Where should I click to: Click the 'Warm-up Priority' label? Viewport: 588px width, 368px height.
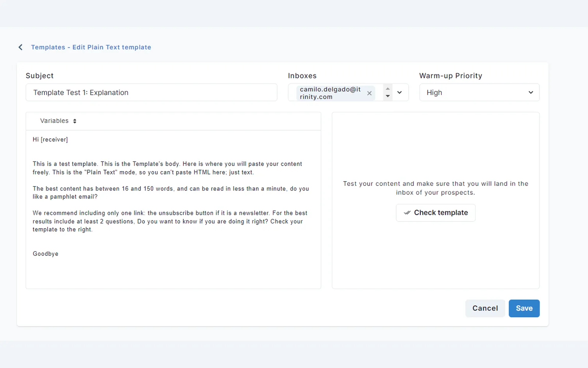pyautogui.click(x=451, y=76)
